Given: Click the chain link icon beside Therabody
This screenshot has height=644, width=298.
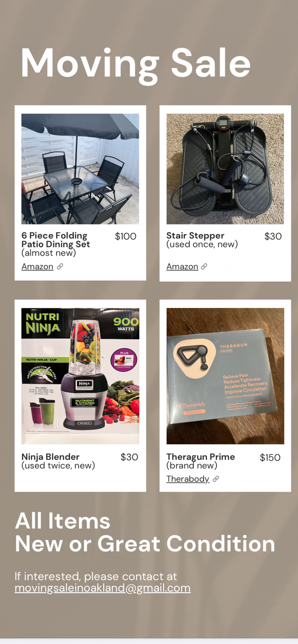Looking at the screenshot, I should 216,479.
